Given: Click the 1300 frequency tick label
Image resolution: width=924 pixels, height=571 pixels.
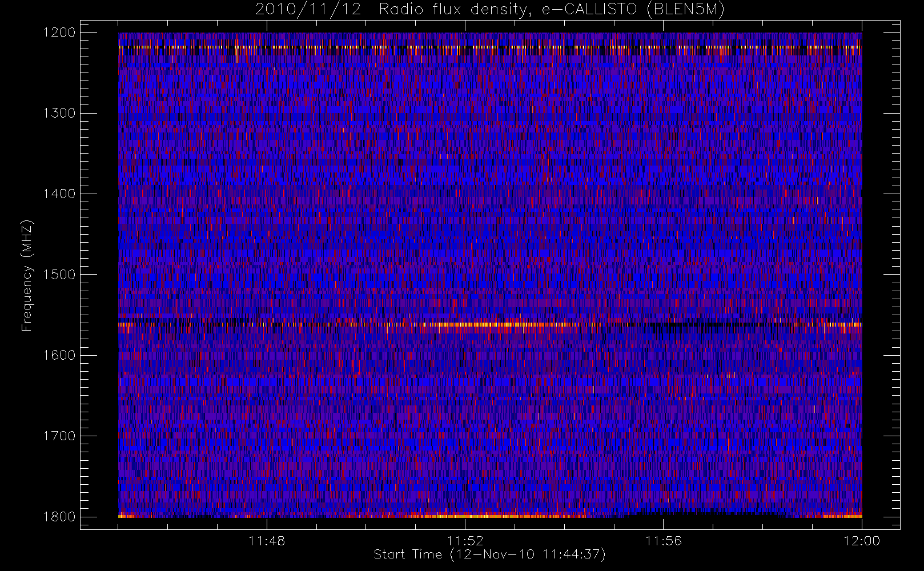Looking at the screenshot, I should (59, 113).
